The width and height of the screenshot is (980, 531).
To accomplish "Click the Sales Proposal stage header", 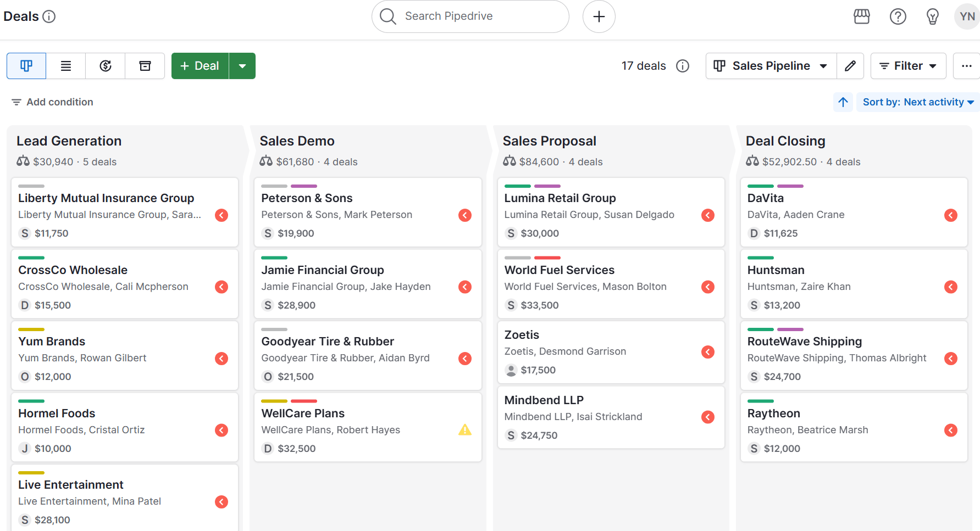I will (x=549, y=141).
